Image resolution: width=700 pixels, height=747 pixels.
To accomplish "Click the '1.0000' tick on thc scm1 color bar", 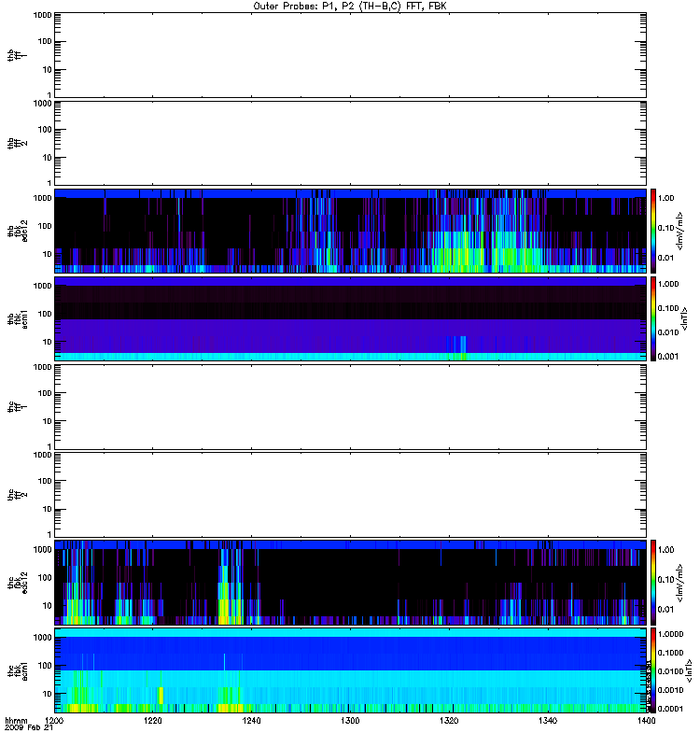I will click(x=670, y=634).
